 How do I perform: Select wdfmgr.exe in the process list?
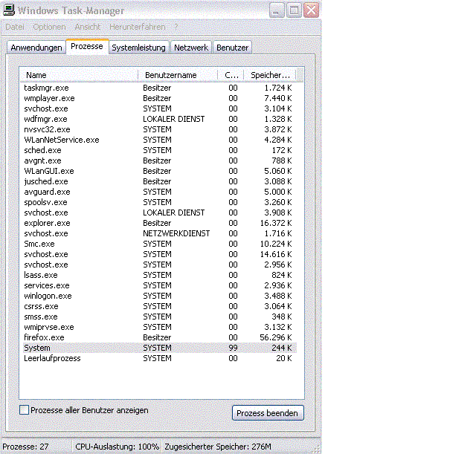[x=160, y=119]
